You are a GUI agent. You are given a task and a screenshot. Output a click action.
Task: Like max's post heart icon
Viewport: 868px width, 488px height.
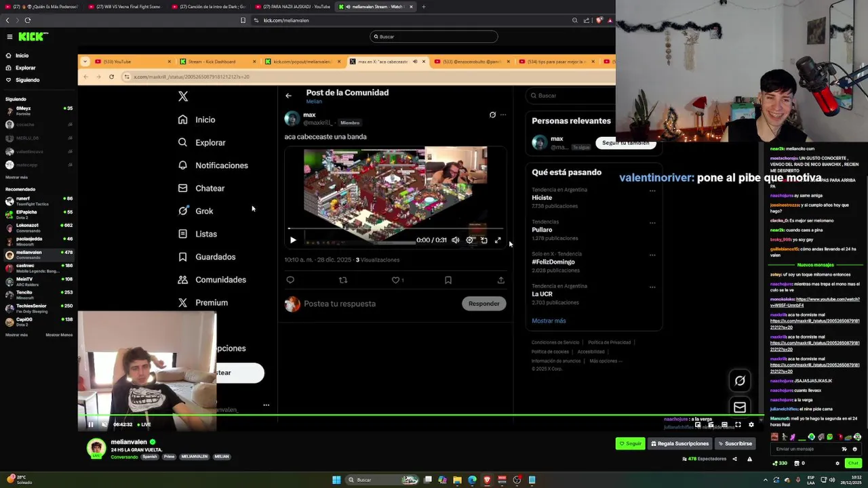395,280
